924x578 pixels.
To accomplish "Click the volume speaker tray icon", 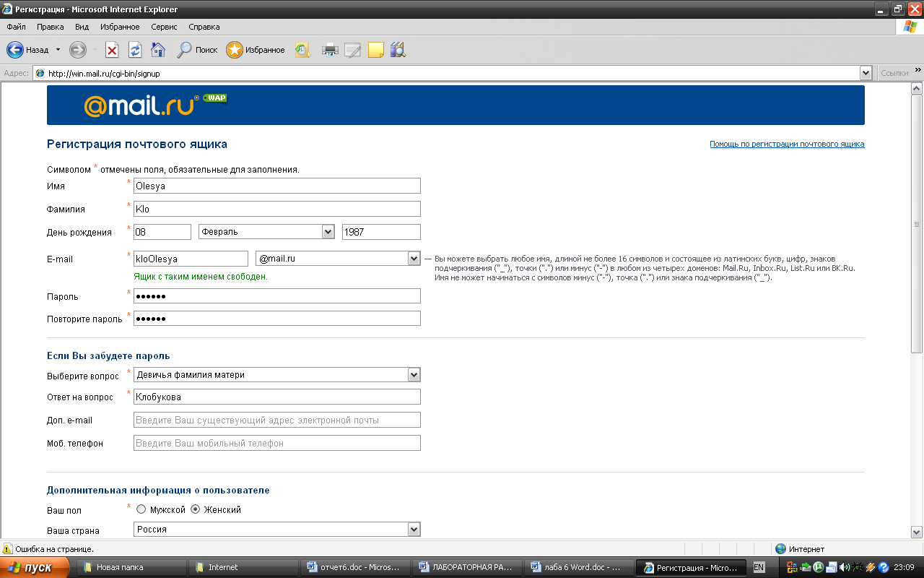I will coord(844,568).
